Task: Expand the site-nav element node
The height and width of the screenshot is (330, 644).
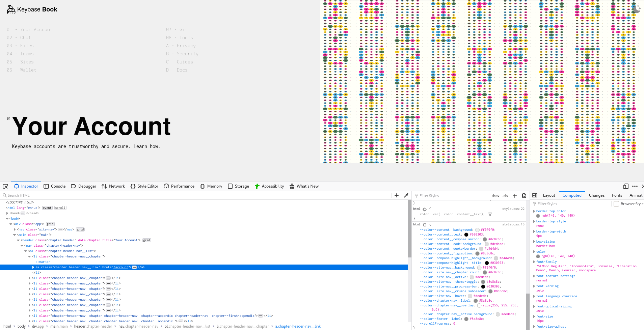Action: click(15, 229)
